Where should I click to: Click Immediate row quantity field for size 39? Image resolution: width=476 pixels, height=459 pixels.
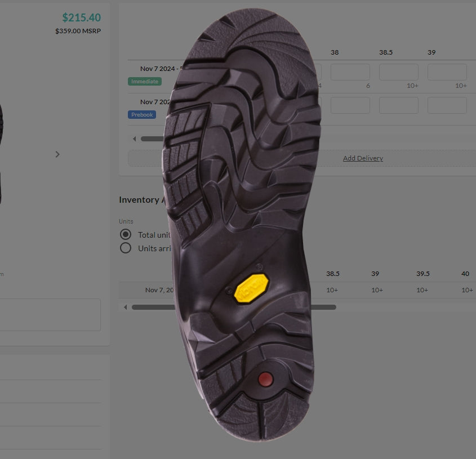pos(447,72)
